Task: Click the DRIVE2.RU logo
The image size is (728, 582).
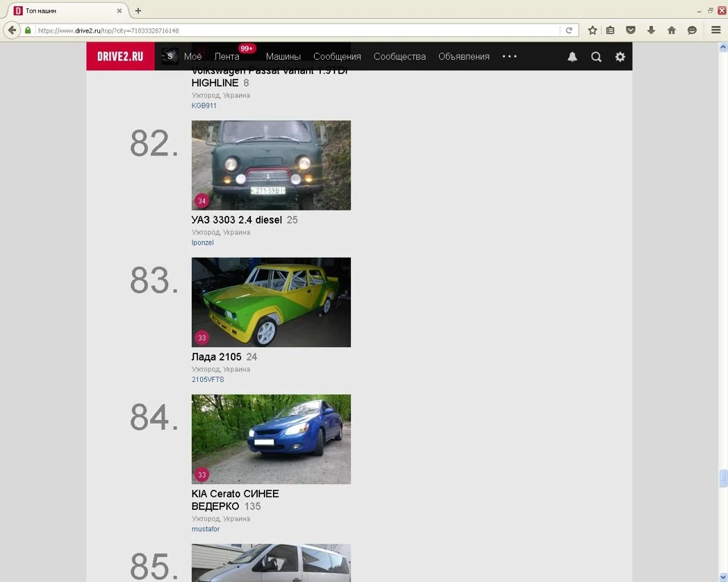Action: coord(121,56)
